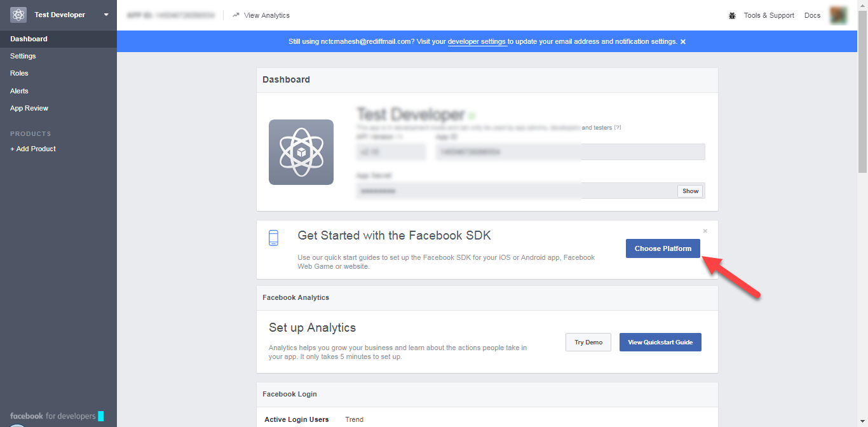The width and height of the screenshot is (868, 427).
Task: Dismiss the blue email notification banner
Action: coord(683,41)
